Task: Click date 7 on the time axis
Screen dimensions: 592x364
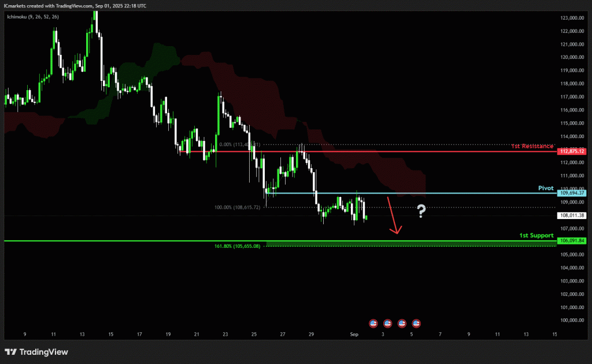Action: pos(440,334)
